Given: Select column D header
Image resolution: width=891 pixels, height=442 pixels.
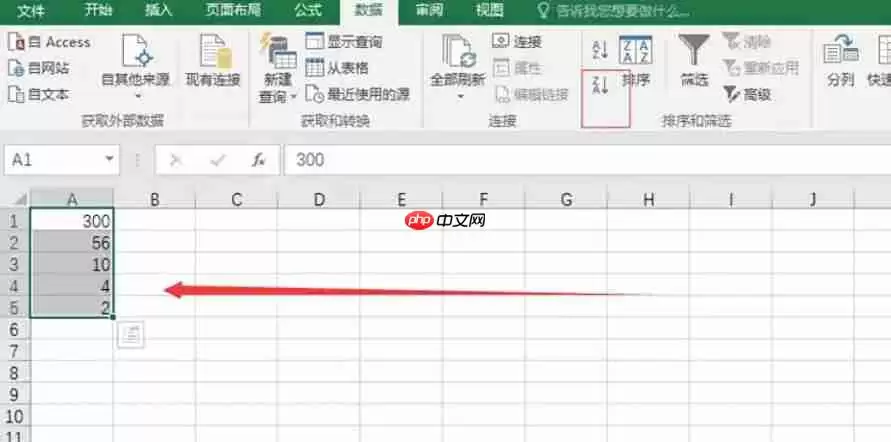Looking at the screenshot, I should (x=319, y=199).
